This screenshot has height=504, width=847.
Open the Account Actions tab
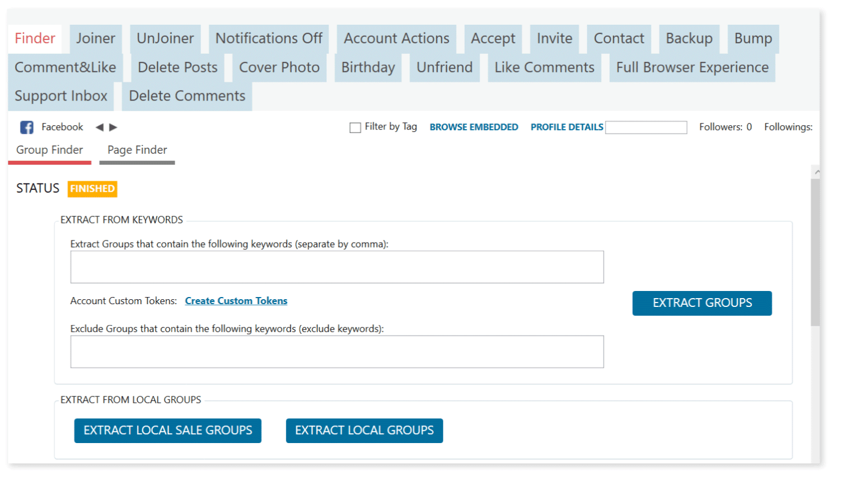396,38
